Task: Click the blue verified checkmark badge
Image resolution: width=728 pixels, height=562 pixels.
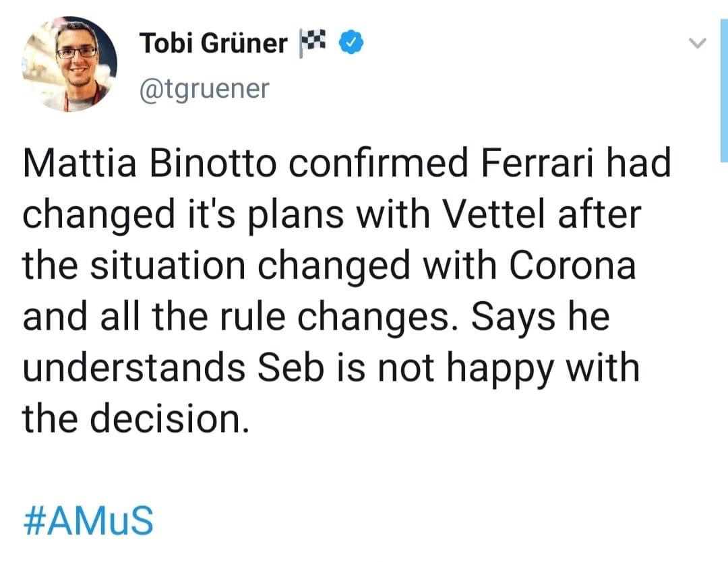Action: click(351, 42)
